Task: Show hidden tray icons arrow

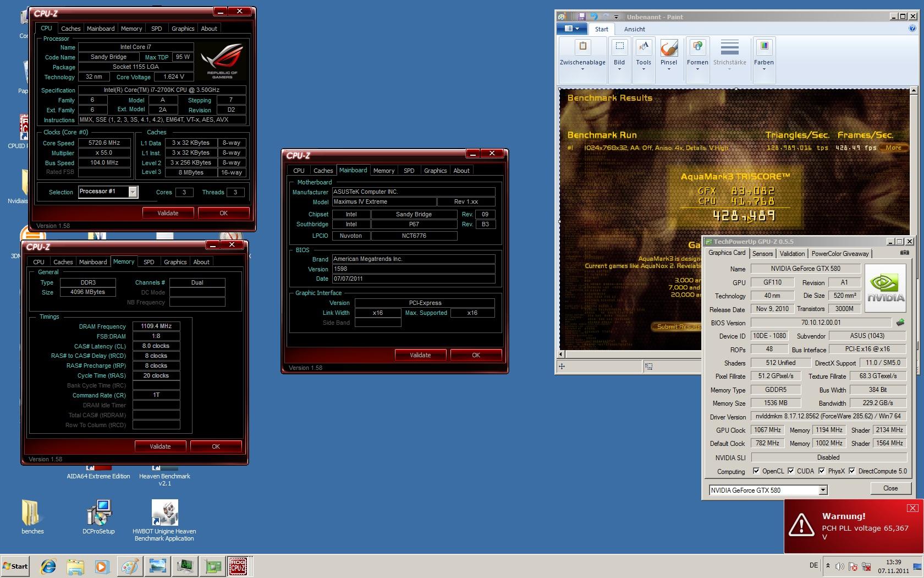Action: (x=828, y=566)
